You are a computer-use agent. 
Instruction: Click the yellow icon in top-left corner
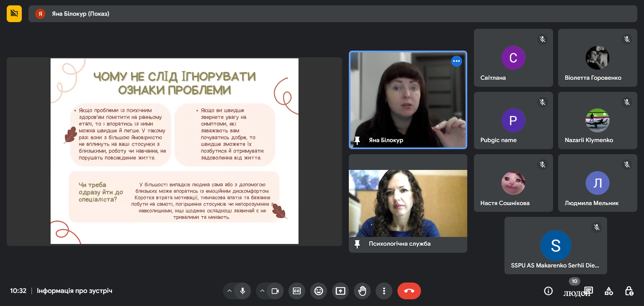click(14, 14)
